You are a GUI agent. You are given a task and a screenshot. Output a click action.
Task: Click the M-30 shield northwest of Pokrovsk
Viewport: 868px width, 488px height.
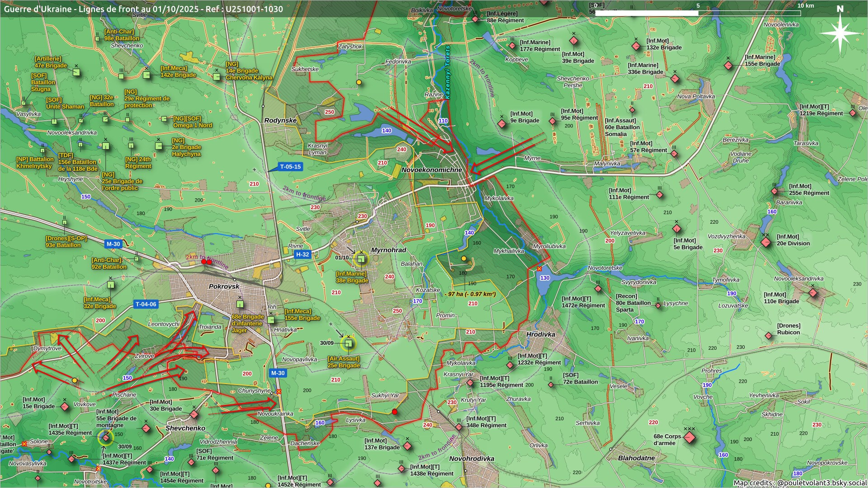click(113, 244)
